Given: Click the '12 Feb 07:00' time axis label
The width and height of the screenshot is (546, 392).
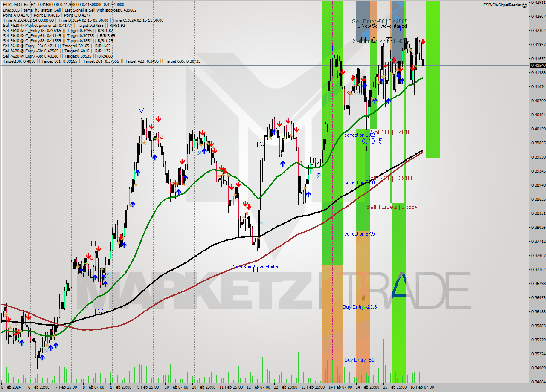Looking at the screenshot, I should 258,387.
